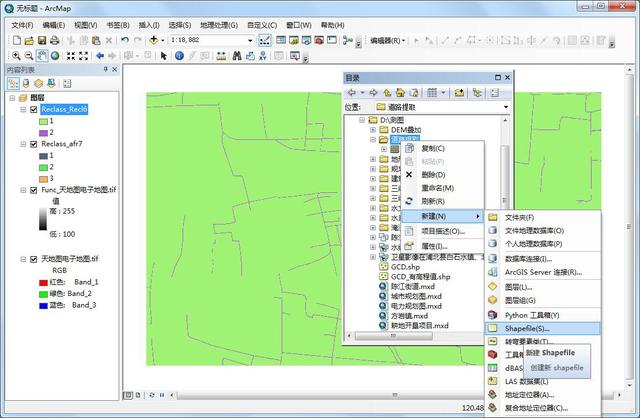Open the 编辑器(R) dropdown menu

[x=387, y=40]
